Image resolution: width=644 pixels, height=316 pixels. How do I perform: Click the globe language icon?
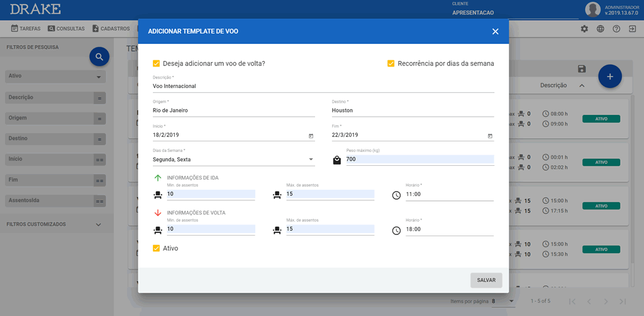point(600,29)
